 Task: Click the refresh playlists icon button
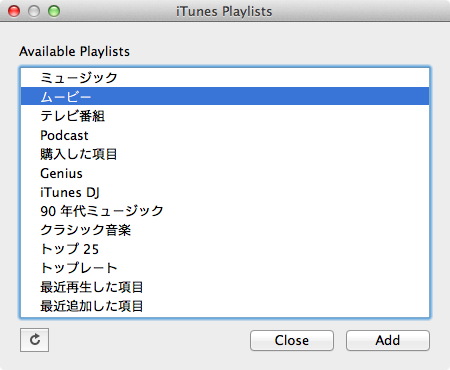[x=34, y=340]
